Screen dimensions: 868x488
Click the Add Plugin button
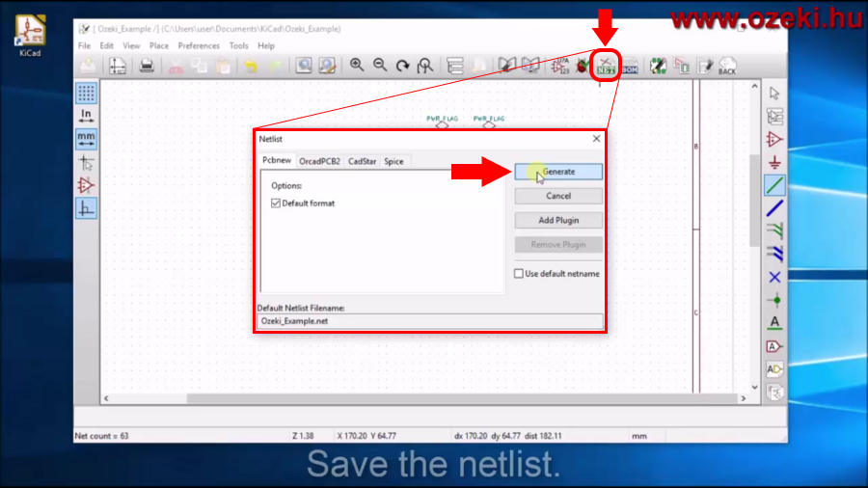[558, 220]
